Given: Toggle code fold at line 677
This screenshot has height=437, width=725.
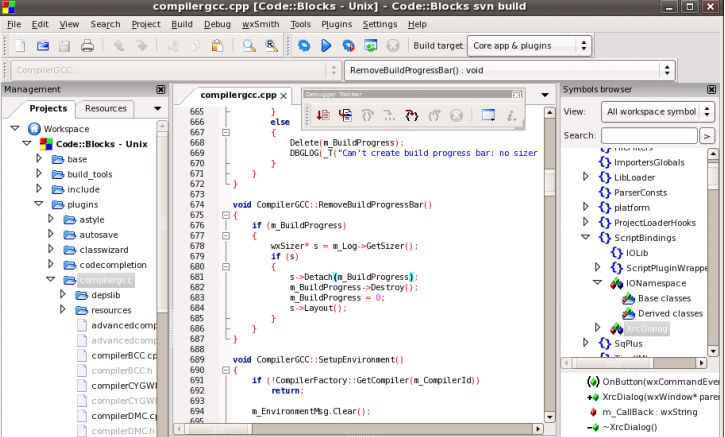Looking at the screenshot, I should click(226, 236).
